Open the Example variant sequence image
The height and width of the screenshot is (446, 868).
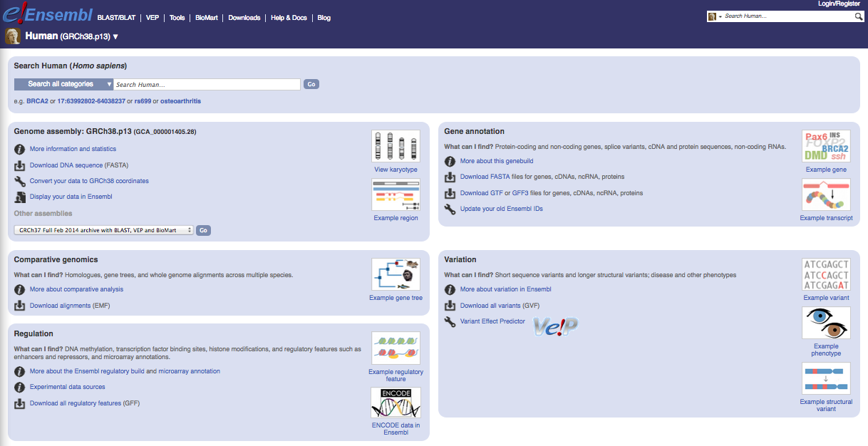click(826, 274)
